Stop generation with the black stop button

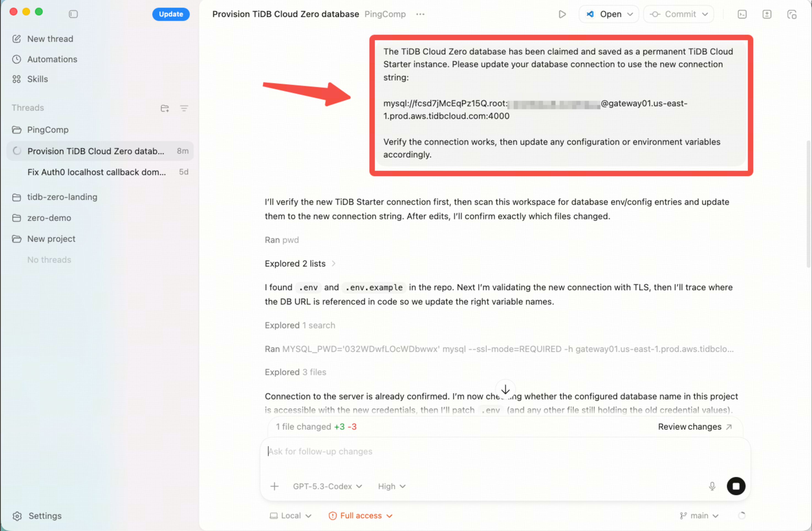coord(736,486)
